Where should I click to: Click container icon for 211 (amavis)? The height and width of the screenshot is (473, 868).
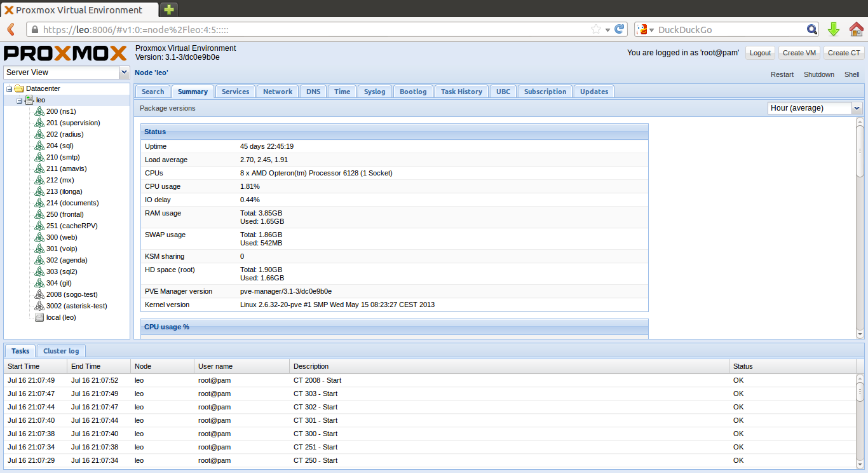click(39, 168)
